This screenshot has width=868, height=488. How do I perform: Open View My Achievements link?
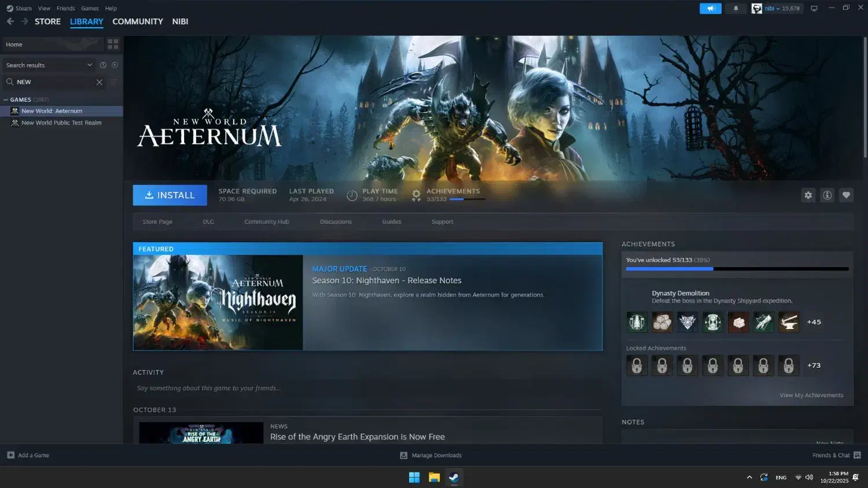pos(811,395)
